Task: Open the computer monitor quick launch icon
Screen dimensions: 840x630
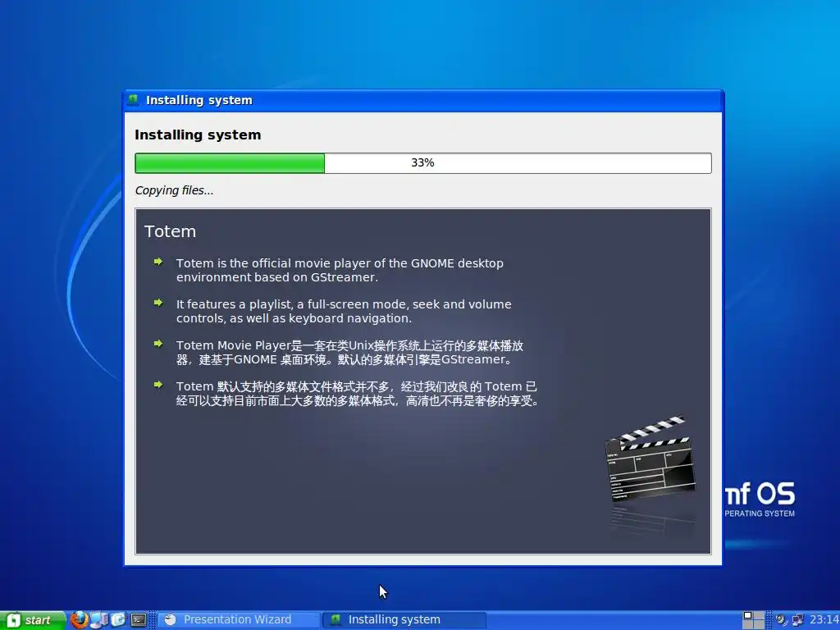Action: click(99, 620)
